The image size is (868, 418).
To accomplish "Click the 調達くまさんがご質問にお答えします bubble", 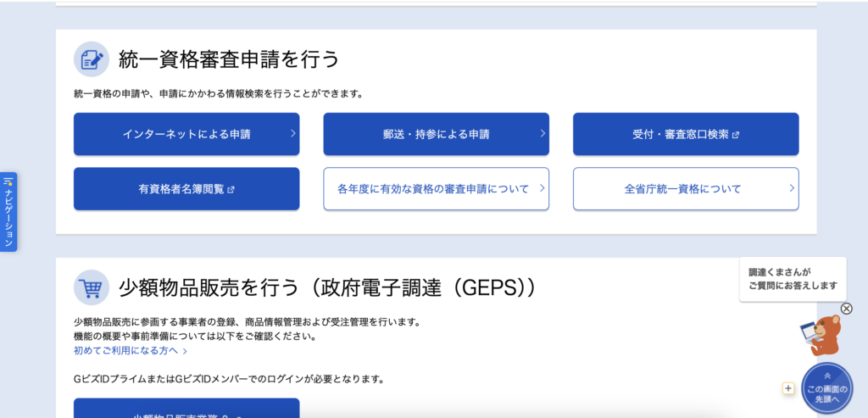I will pos(793,279).
